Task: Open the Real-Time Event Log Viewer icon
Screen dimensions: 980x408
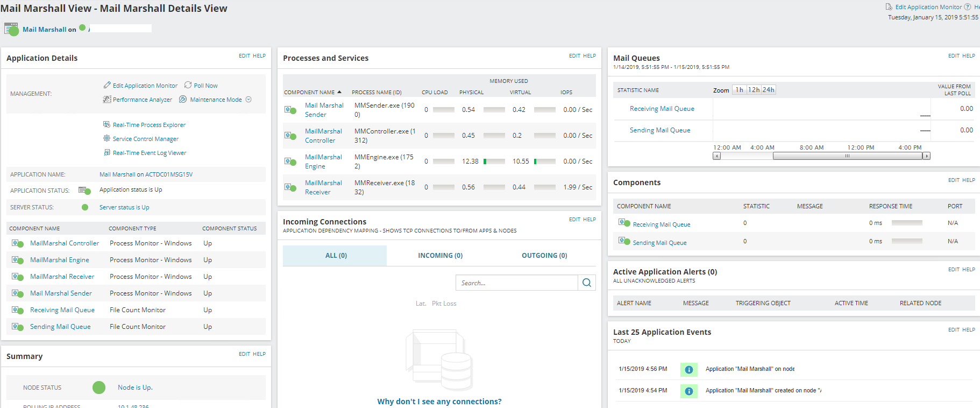Action: (106, 152)
